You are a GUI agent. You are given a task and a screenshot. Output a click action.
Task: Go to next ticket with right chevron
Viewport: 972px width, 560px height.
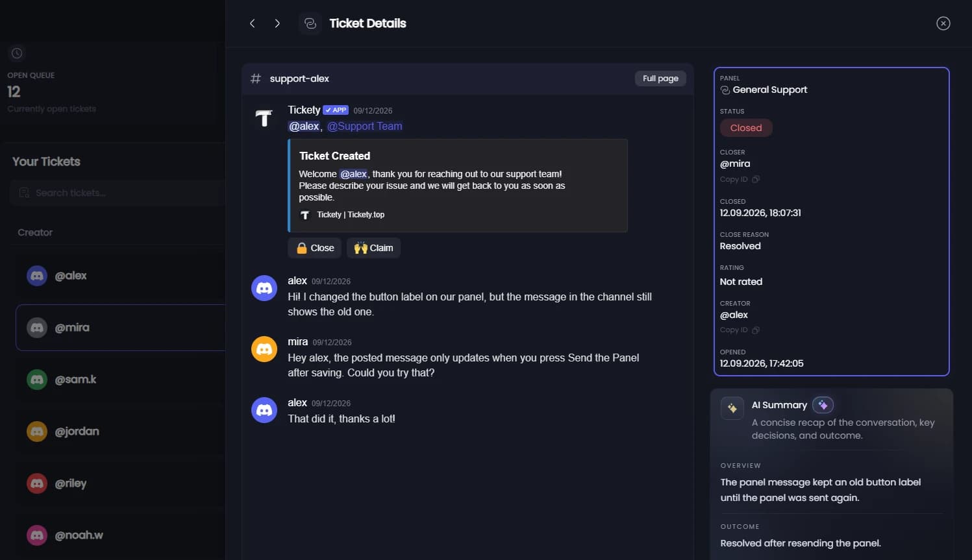coord(277,23)
